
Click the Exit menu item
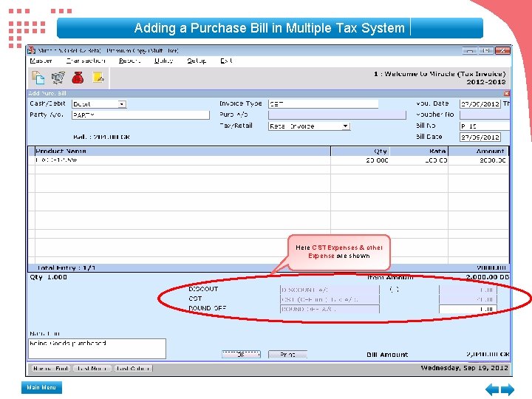click(226, 61)
